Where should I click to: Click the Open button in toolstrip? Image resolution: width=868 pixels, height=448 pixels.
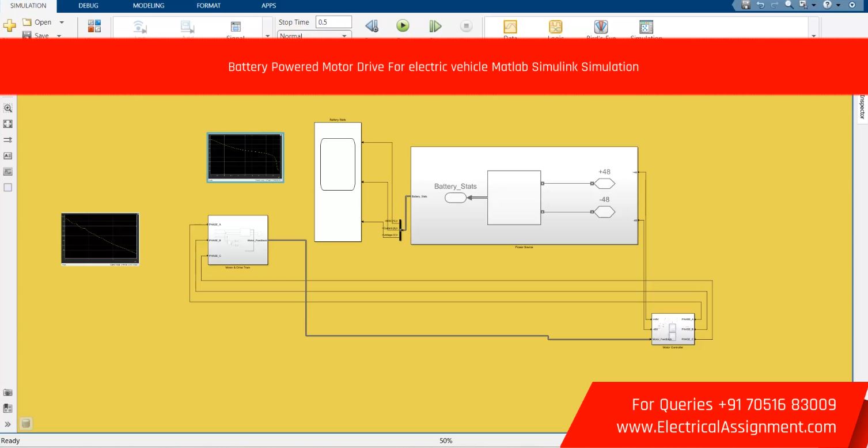(x=37, y=22)
